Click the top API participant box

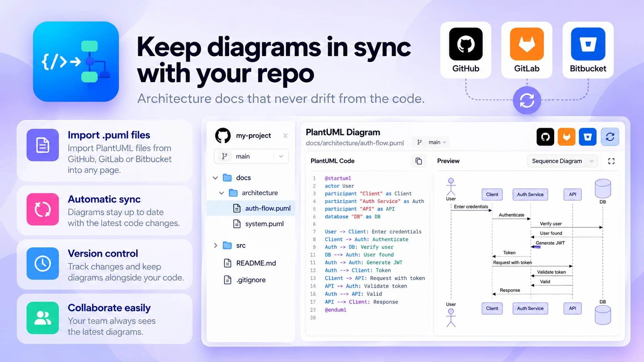572,195
